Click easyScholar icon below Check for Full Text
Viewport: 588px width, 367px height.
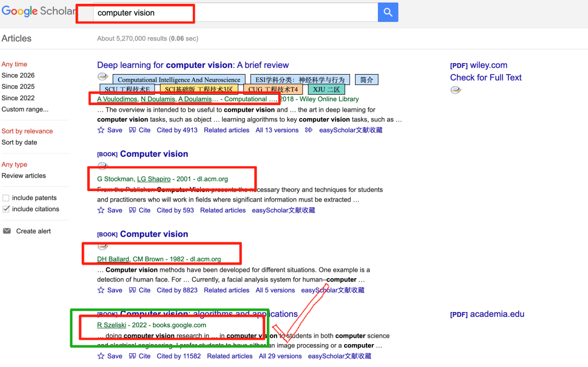456,90
